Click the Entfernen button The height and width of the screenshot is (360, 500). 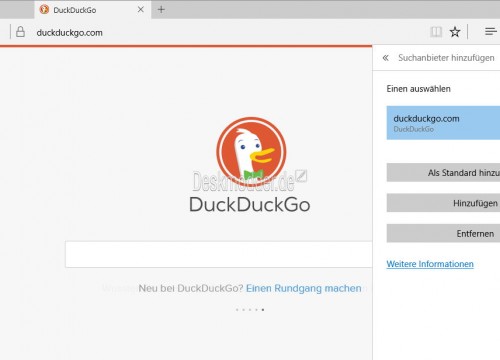pyautogui.click(x=443, y=234)
